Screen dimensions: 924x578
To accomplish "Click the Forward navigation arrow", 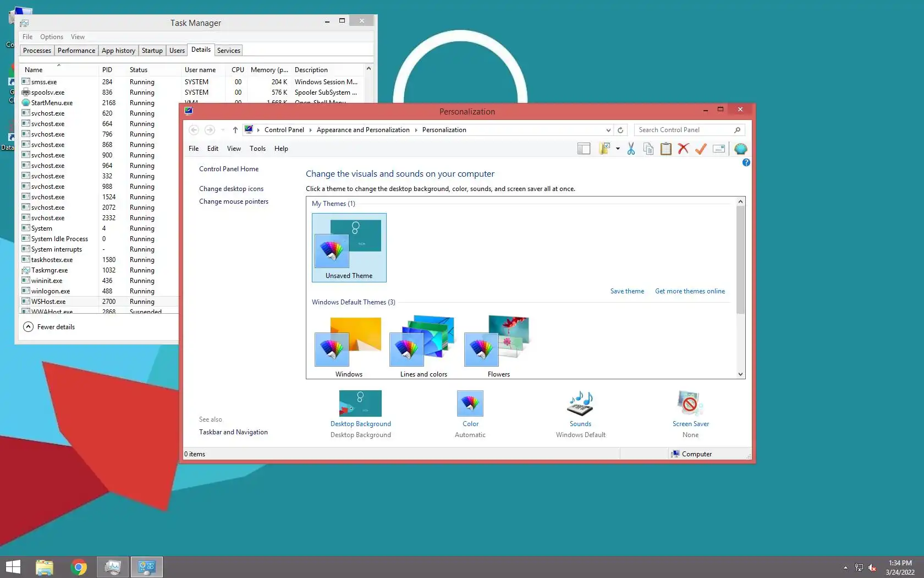I will point(210,130).
